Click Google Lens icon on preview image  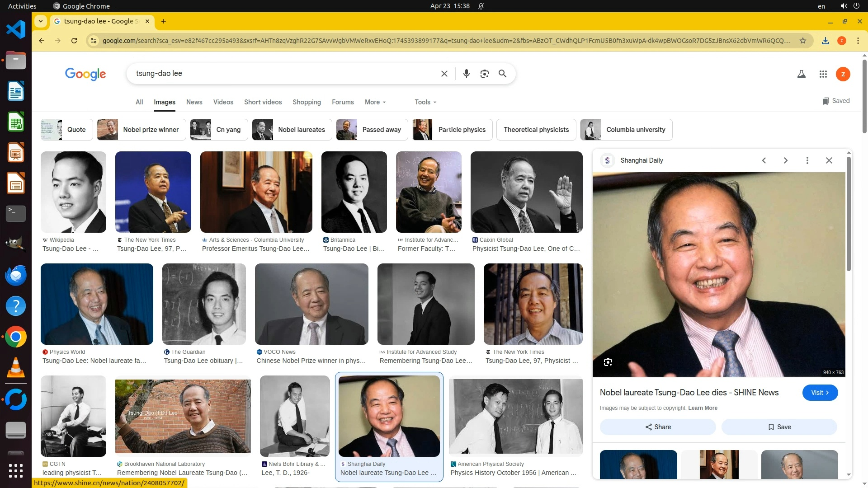608,362
